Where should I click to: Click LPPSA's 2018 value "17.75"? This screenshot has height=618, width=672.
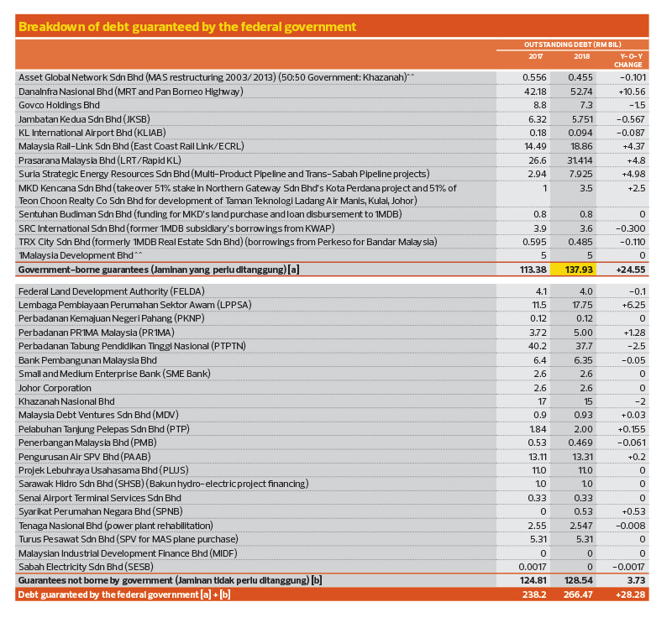[581, 305]
